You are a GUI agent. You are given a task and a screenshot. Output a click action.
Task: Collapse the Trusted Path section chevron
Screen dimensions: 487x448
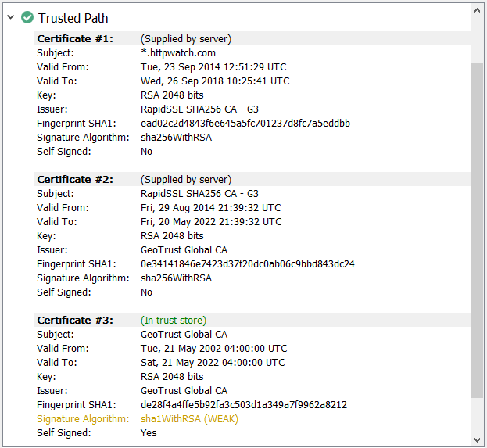[11, 17]
